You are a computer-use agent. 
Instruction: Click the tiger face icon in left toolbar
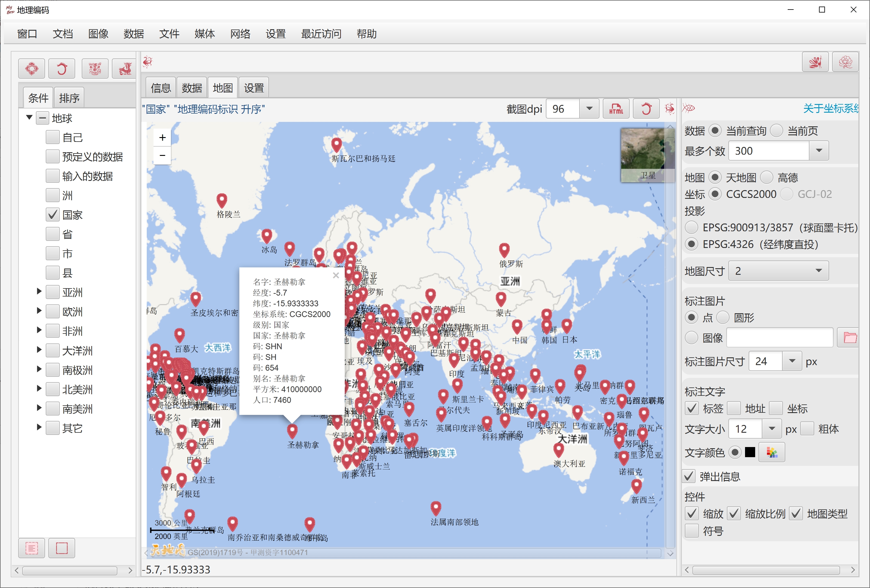point(95,69)
